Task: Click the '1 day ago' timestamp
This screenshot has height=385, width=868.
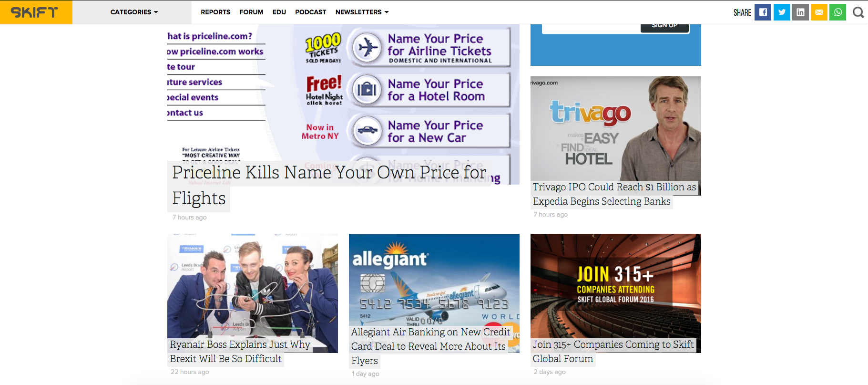Action: pos(366,374)
